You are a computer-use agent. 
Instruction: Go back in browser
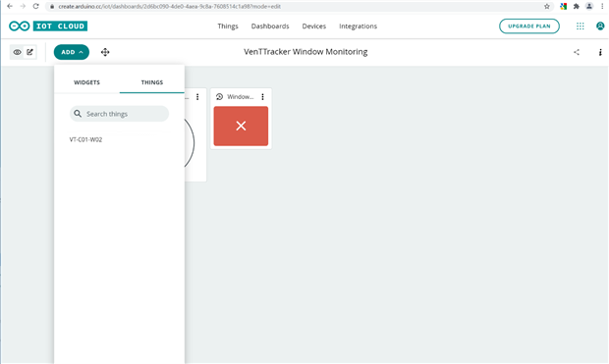[10, 6]
